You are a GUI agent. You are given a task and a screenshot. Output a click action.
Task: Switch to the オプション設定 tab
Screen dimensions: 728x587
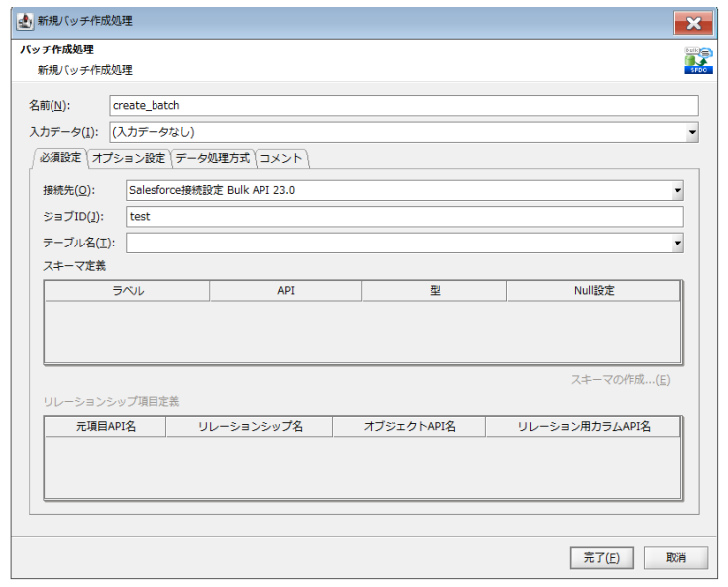pos(129,158)
